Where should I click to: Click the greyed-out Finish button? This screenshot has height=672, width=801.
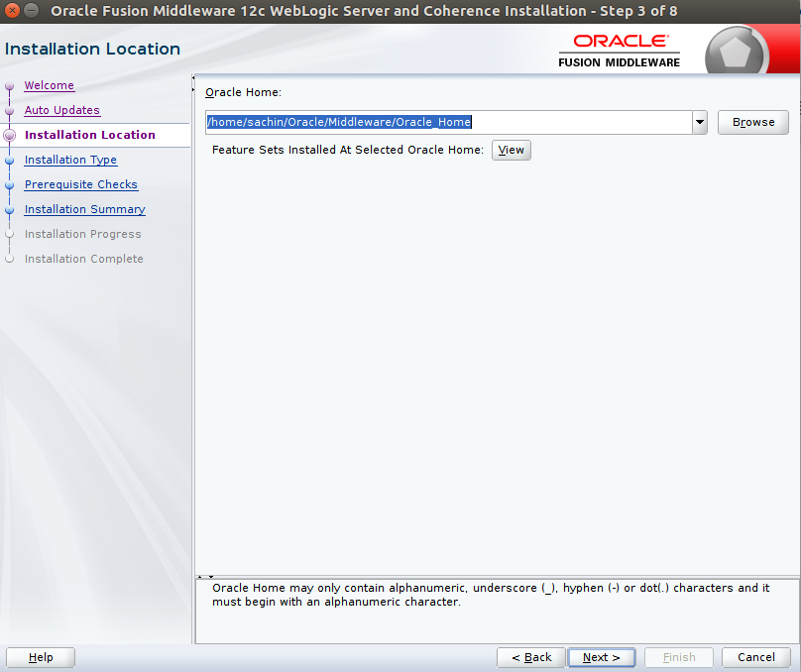click(x=679, y=657)
